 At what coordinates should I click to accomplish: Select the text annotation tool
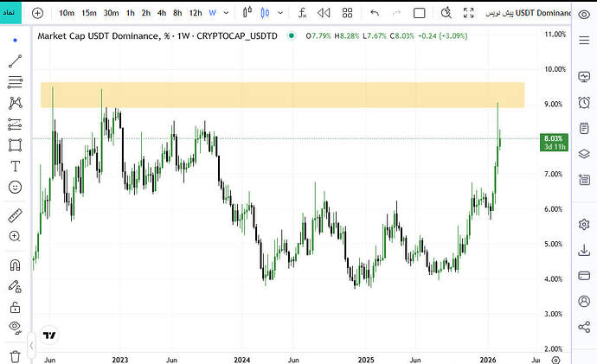coord(15,166)
